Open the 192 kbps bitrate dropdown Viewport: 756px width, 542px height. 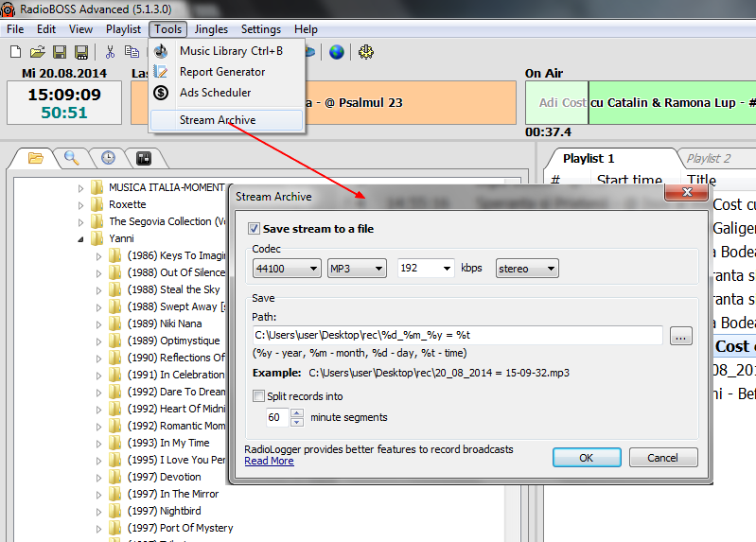pos(426,268)
